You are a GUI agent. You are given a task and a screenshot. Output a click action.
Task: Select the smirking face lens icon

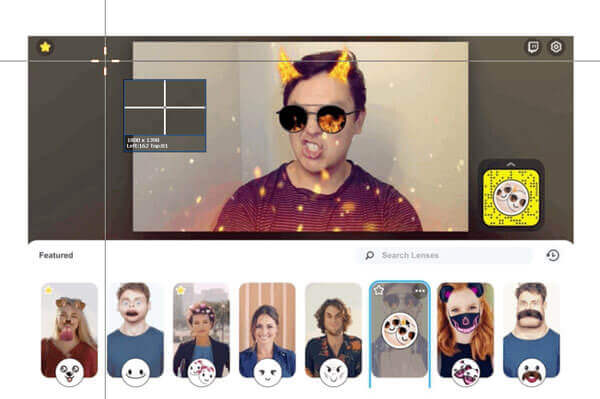[x=267, y=372]
